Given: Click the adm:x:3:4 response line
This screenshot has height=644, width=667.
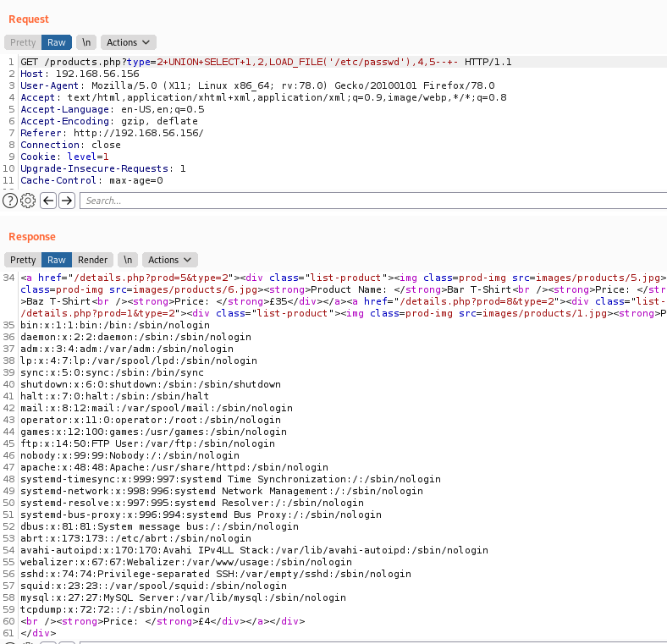Looking at the screenshot, I should tap(127, 350).
